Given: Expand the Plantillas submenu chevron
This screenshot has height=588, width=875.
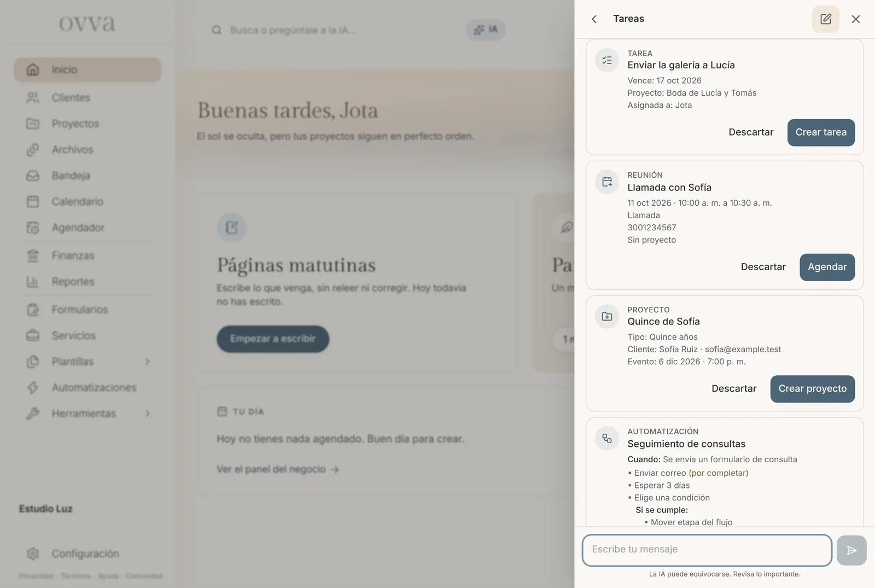Looking at the screenshot, I should [x=148, y=362].
